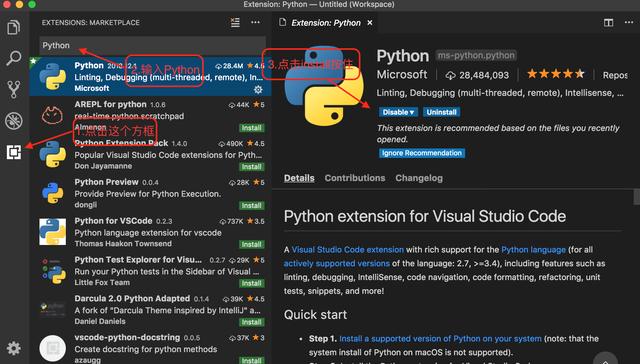Click Python Test Explorer logo icon
Viewport: 640px width, 364px height.
(x=53, y=270)
